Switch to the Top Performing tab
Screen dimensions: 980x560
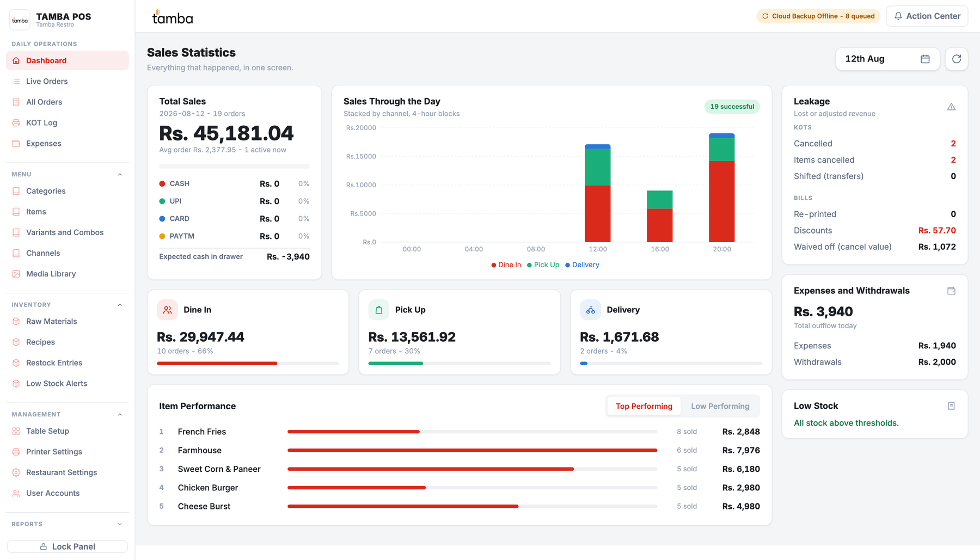tap(644, 407)
